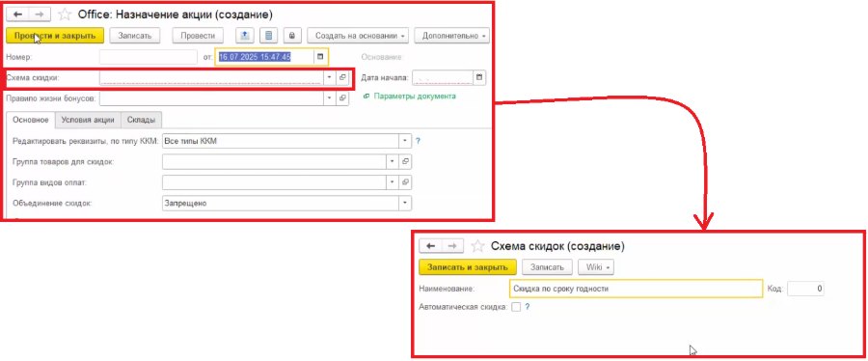
Task: Go forward arrow in Назначение акции window
Action: (x=40, y=14)
